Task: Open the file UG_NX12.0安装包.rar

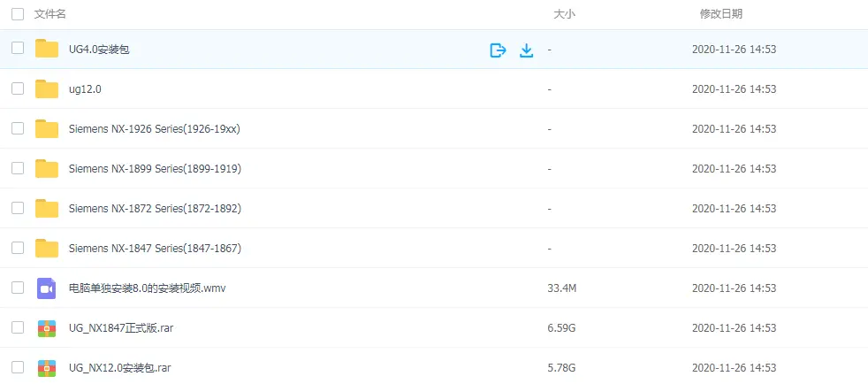Action: pos(120,368)
